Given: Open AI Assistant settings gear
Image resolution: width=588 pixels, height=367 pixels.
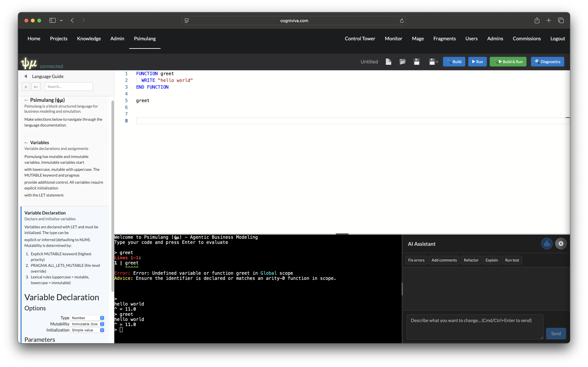Looking at the screenshot, I should coord(561,243).
